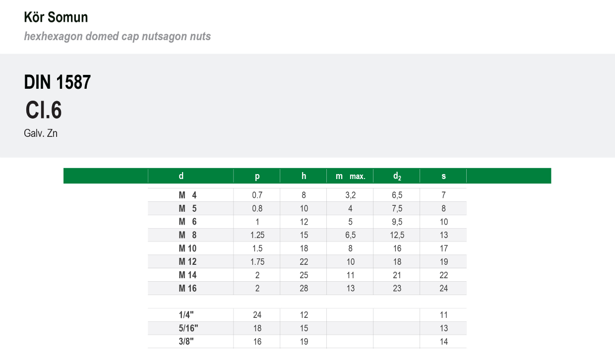
Task: Select the 'h' column header
Action: [304, 176]
